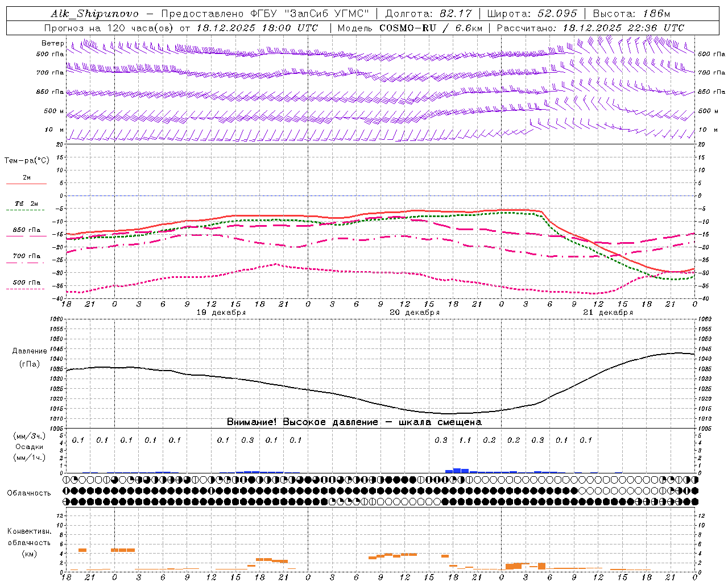Screen dimensions: 728x582
Task: Click the tallest blue precipitation bar
Action: pos(457,471)
